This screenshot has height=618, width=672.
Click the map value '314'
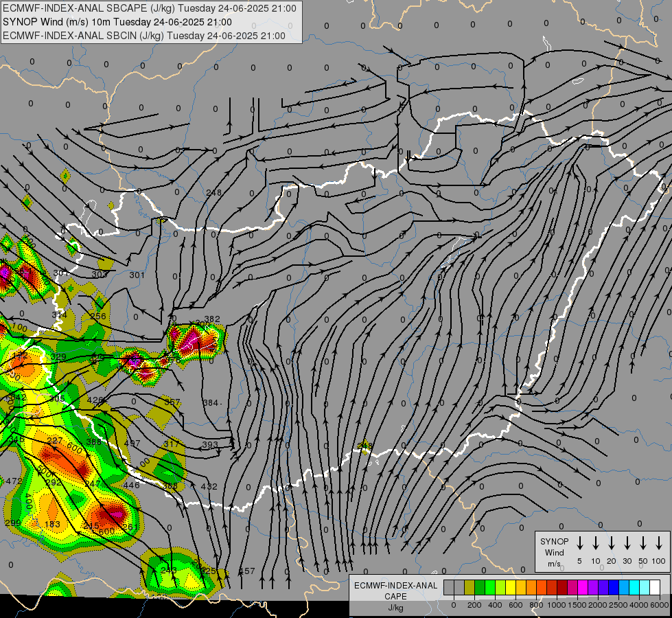pyautogui.click(x=60, y=314)
